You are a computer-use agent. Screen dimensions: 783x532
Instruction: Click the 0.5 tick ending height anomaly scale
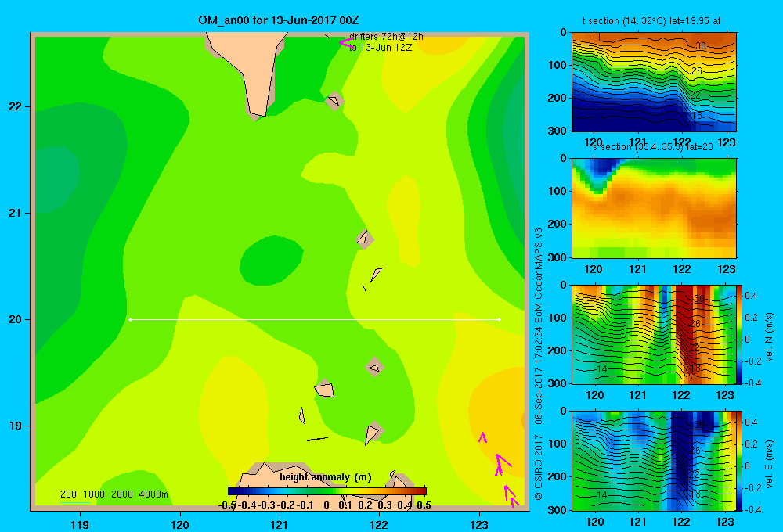point(424,505)
